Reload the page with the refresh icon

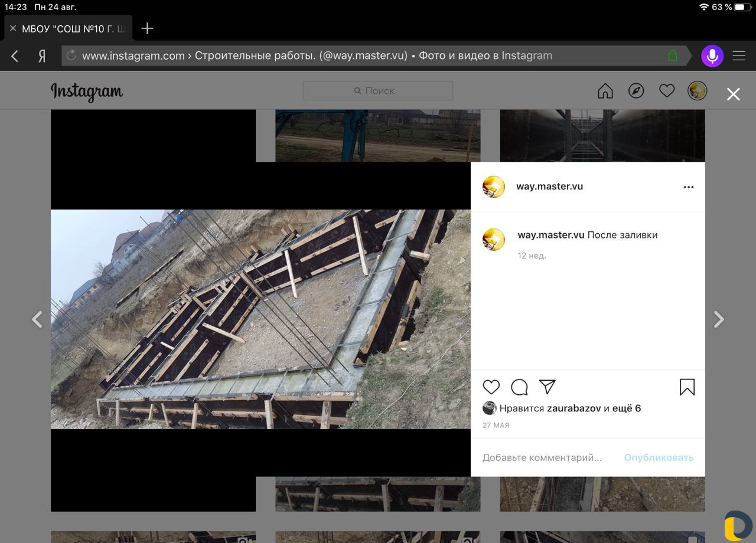point(71,55)
